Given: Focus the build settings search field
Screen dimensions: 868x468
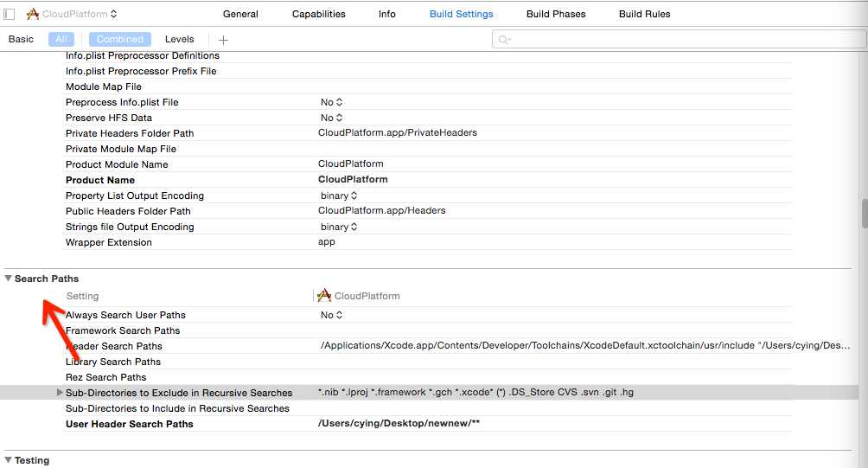Looking at the screenshot, I should (680, 39).
